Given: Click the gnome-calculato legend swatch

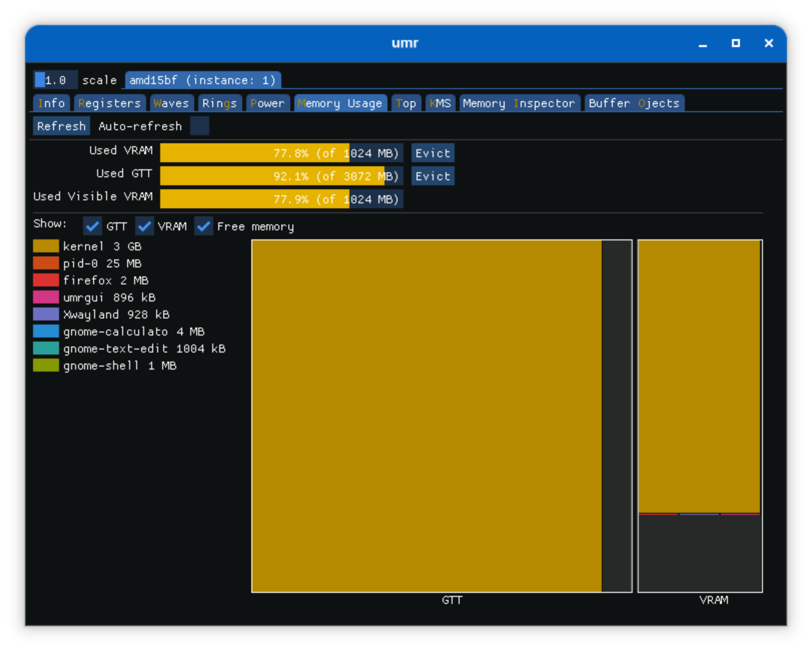Looking at the screenshot, I should [46, 332].
